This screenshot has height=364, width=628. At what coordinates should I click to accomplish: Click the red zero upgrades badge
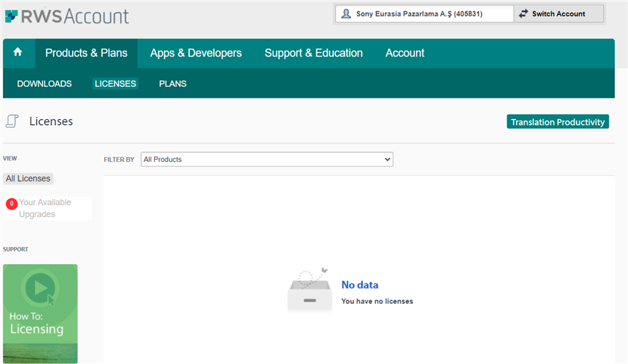coord(11,204)
